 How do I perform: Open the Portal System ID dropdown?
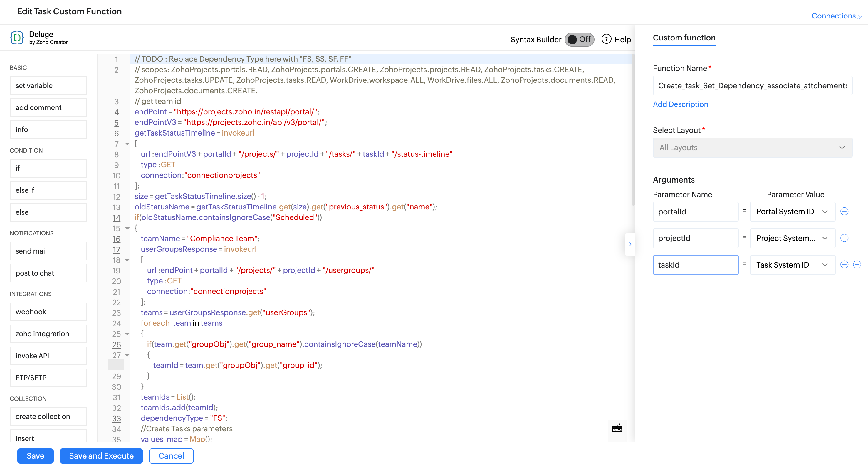click(x=792, y=212)
